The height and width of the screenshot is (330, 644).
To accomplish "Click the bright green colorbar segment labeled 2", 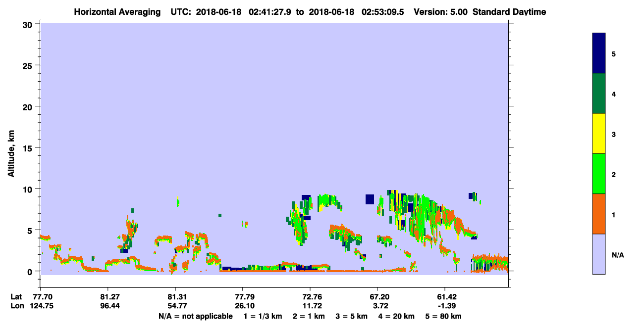I will click(599, 174).
